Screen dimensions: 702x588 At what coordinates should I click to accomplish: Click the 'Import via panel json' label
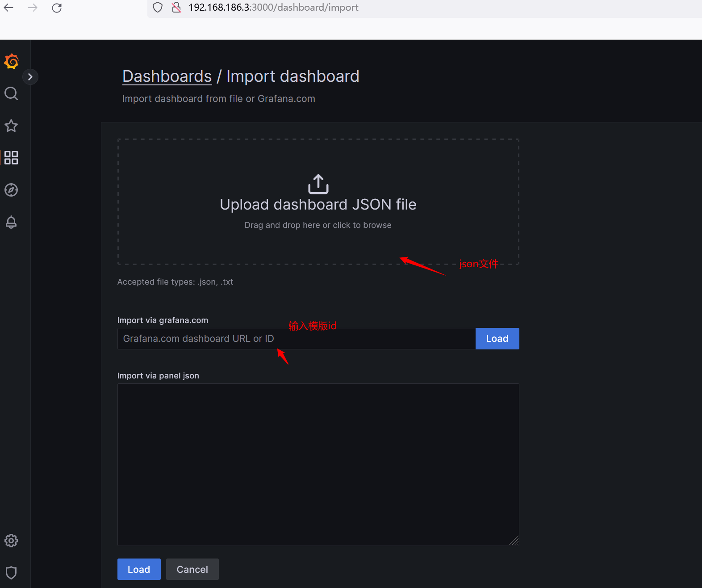158,376
